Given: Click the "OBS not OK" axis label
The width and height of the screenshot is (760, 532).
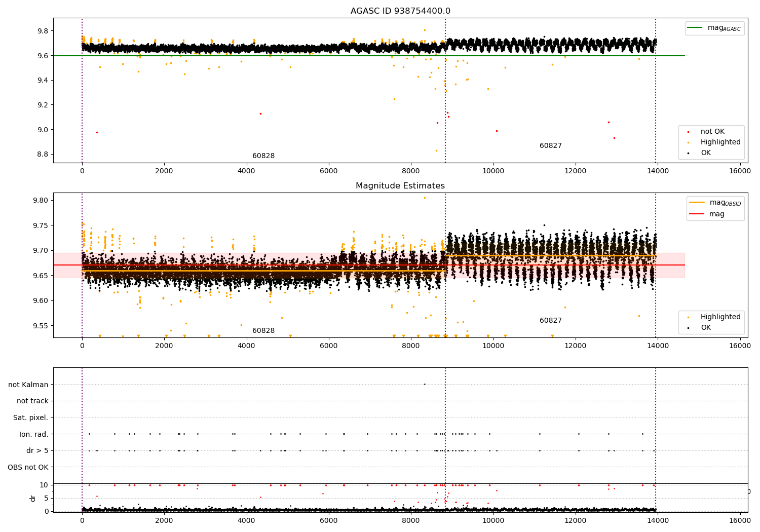Looking at the screenshot, I should pyautogui.click(x=28, y=467).
